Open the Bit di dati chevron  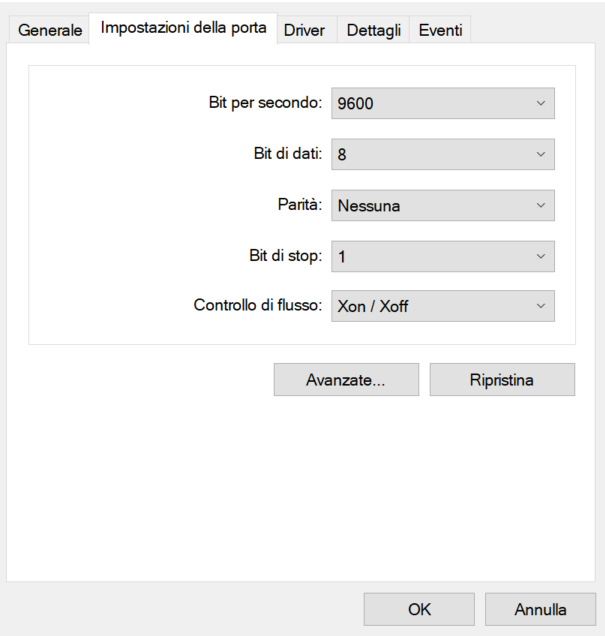[x=541, y=155]
